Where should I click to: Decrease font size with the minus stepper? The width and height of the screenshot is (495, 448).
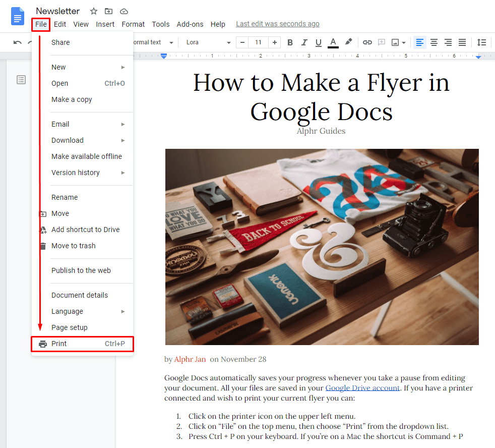click(x=242, y=42)
